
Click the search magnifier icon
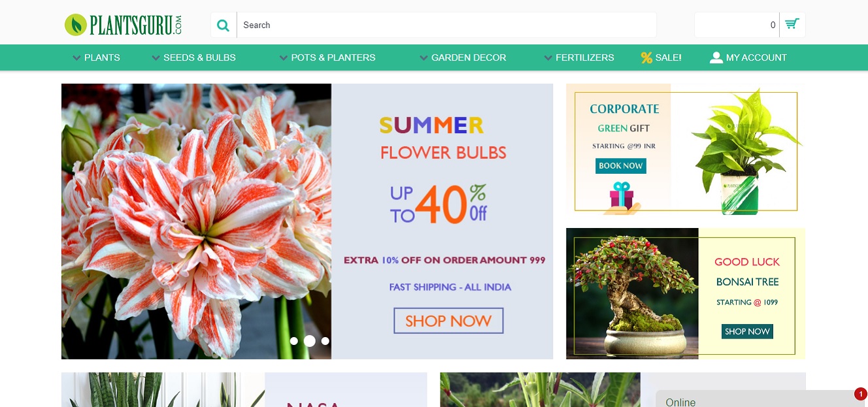[224, 25]
